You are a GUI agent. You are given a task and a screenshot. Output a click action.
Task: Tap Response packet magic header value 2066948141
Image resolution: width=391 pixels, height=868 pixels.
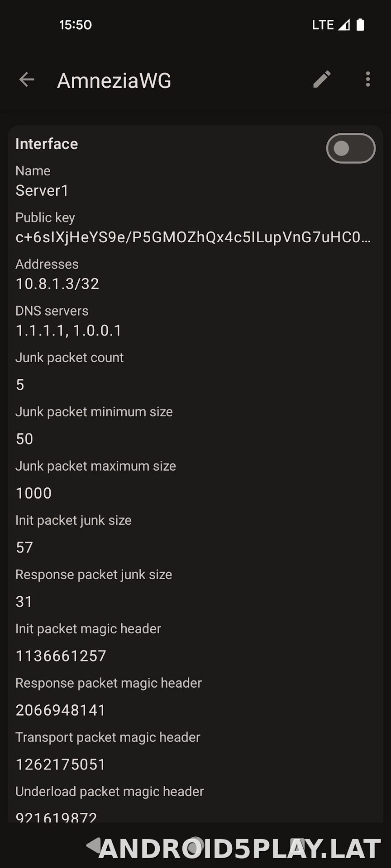point(61,710)
